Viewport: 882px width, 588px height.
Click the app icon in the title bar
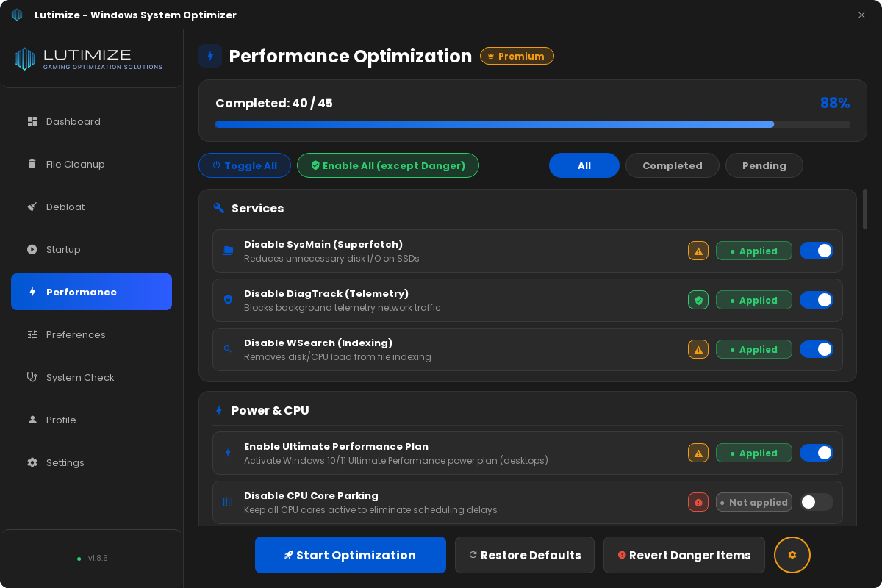coord(17,15)
